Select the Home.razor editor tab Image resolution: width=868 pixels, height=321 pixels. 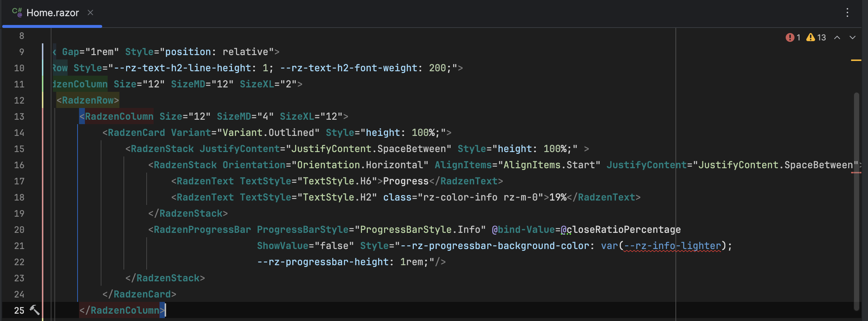click(x=52, y=13)
